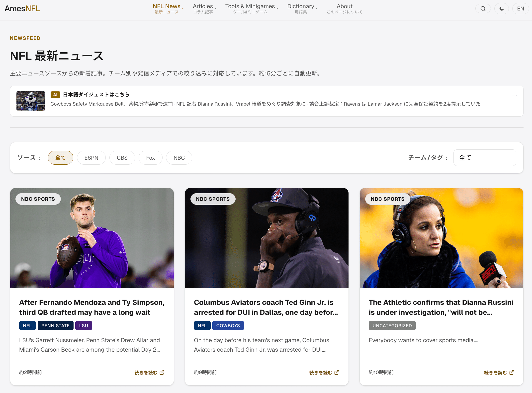The height and width of the screenshot is (393, 532).
Task: Open external link icon on Mendoza article
Action: (162, 372)
